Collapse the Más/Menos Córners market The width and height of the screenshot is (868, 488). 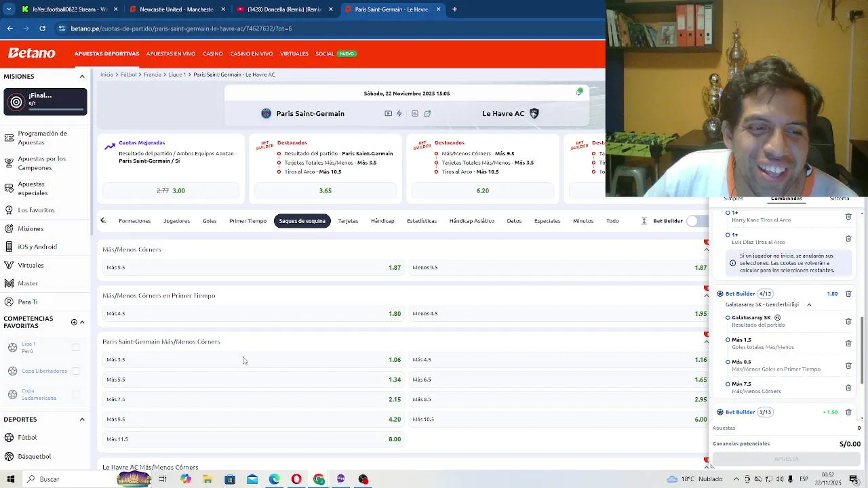(x=706, y=249)
